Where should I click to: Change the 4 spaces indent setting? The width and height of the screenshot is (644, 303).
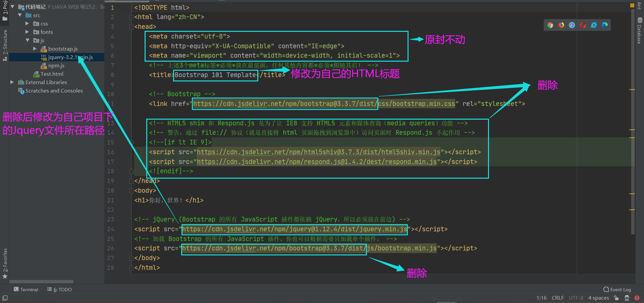click(598, 298)
